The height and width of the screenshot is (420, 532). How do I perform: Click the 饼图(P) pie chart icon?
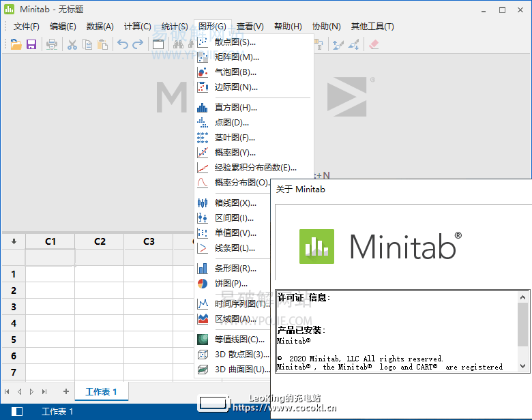point(203,283)
